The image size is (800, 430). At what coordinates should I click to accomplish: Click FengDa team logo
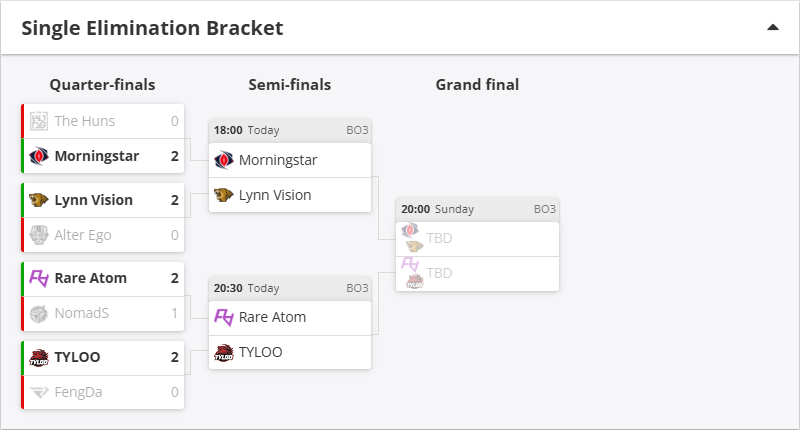point(39,392)
